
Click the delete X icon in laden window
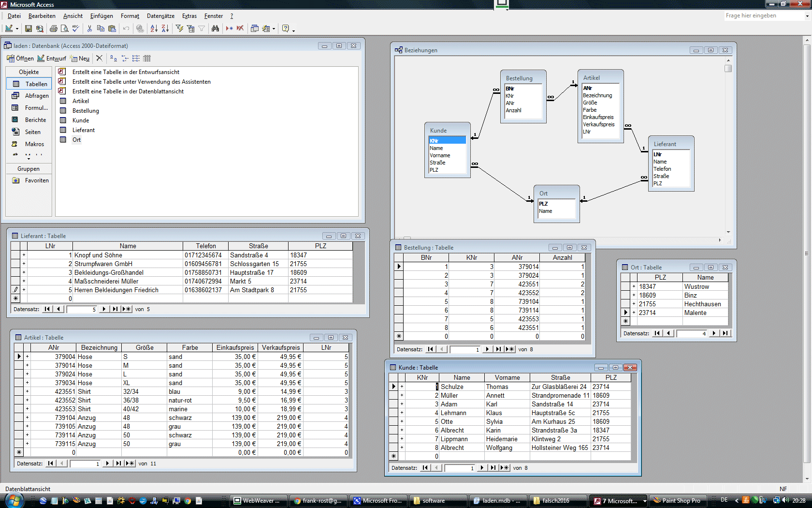[x=99, y=58]
